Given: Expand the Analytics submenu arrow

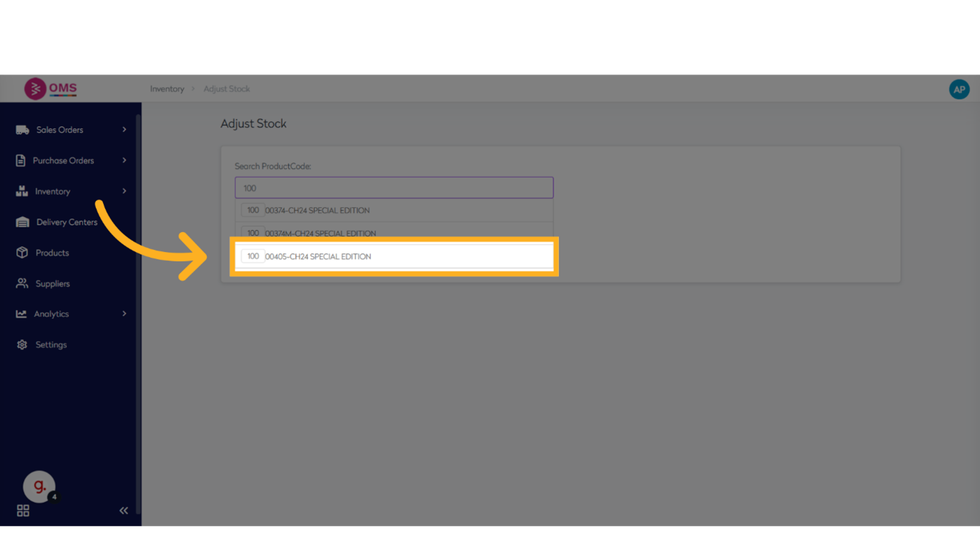Looking at the screenshot, I should tap(124, 314).
